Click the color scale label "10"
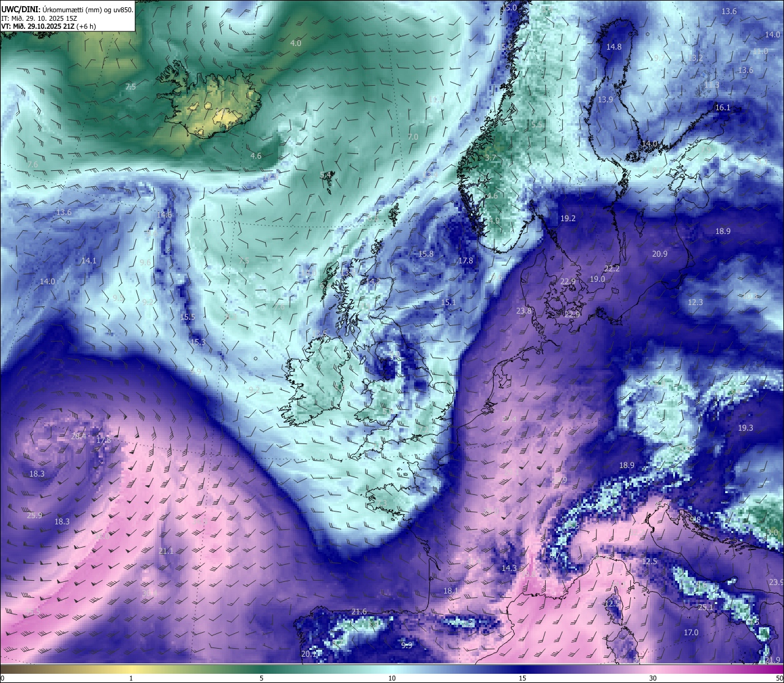The height and width of the screenshot is (683, 784). tap(392, 678)
